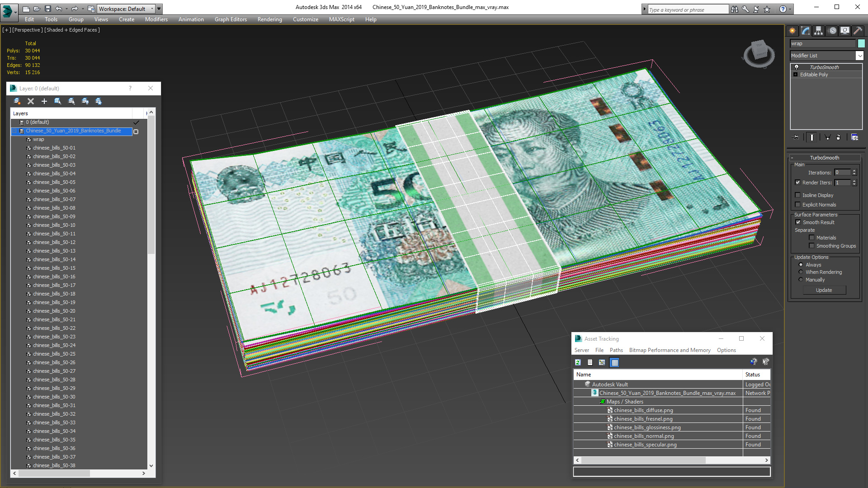This screenshot has width=868, height=488.
Task: Open the 3ds Max application menu logo
Action: pos(7,11)
